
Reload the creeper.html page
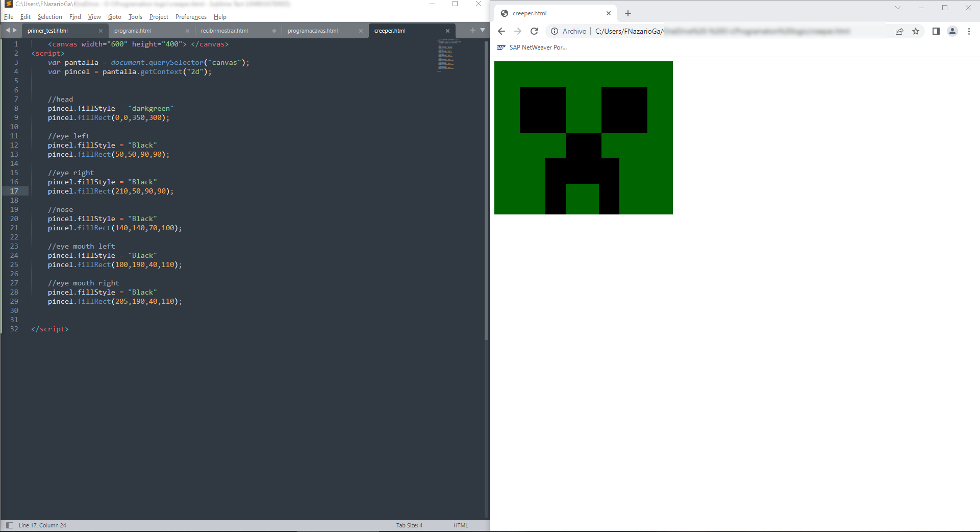tap(534, 31)
